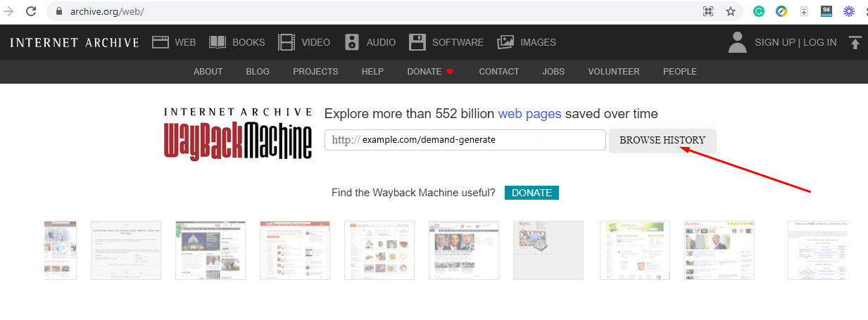Open the CONTACT page

[x=499, y=72]
